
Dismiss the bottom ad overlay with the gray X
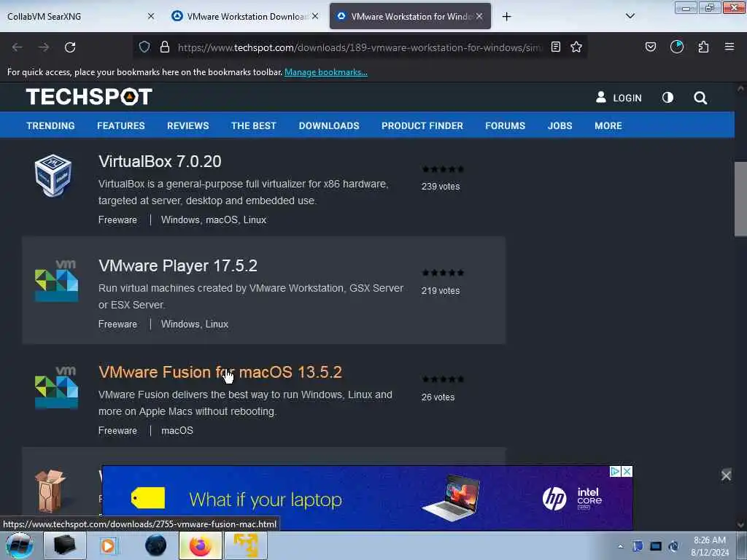[x=726, y=475]
